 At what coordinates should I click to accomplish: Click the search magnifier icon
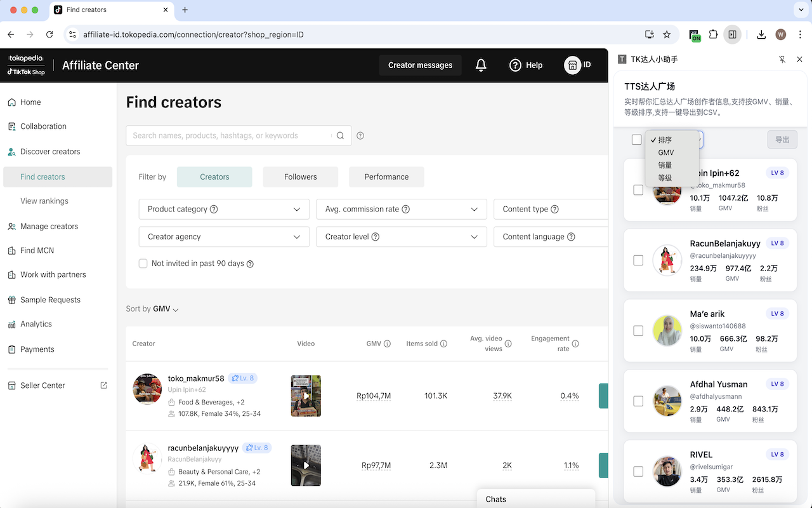[x=341, y=135]
